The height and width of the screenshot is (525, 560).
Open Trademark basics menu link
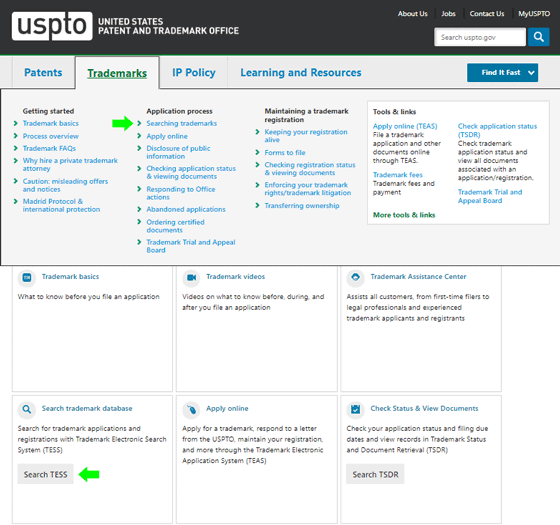[51, 123]
